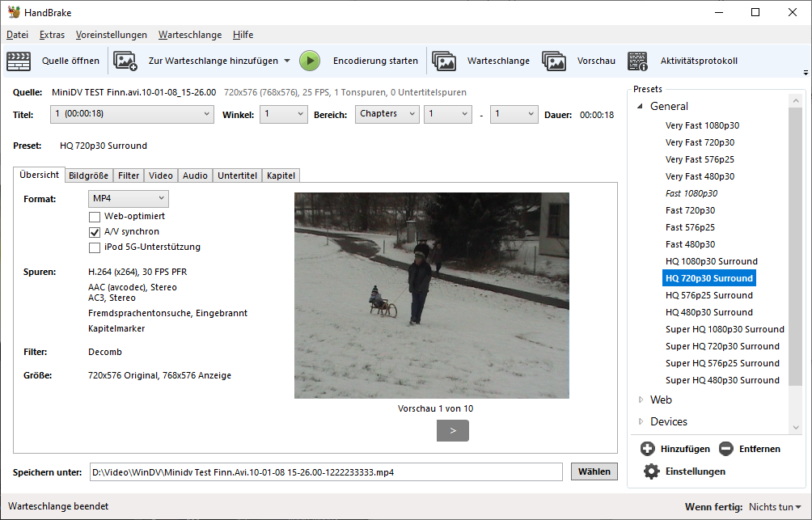Select HQ 1080p30 Surround preset
The height and width of the screenshot is (520, 812).
pos(711,261)
